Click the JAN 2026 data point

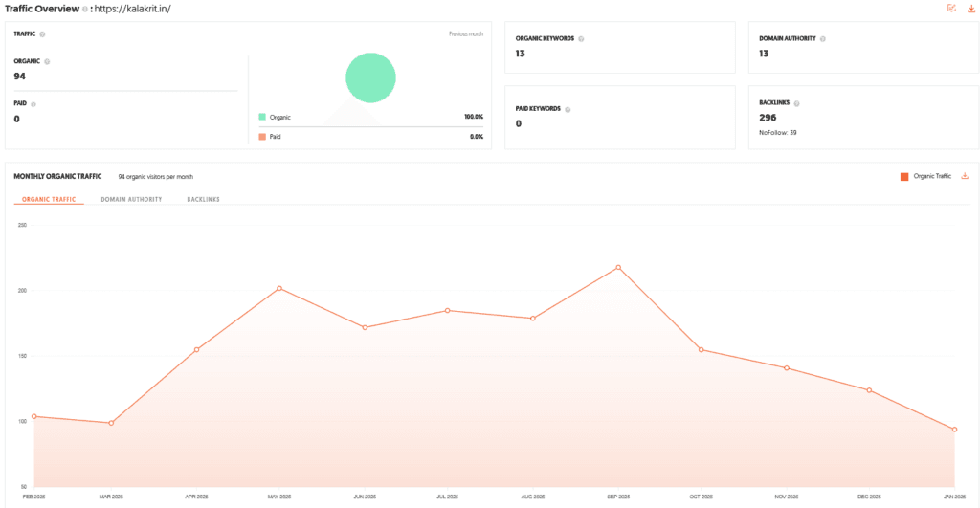pos(954,430)
